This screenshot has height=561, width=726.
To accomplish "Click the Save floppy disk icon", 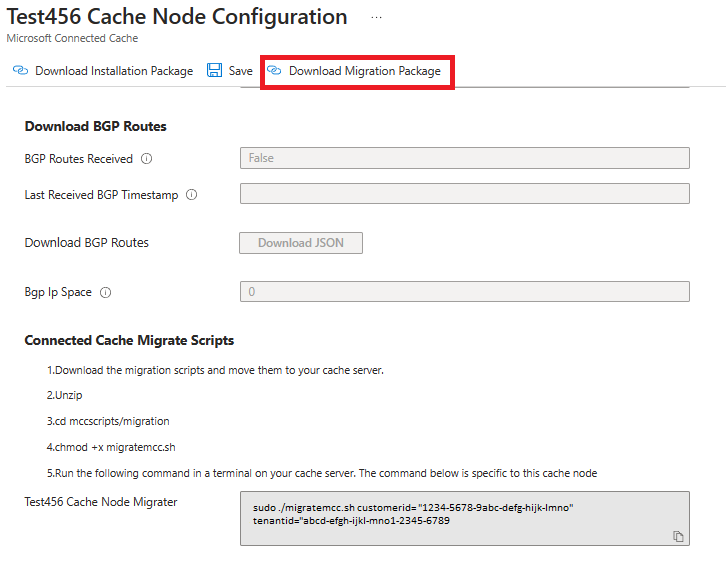I will point(215,71).
